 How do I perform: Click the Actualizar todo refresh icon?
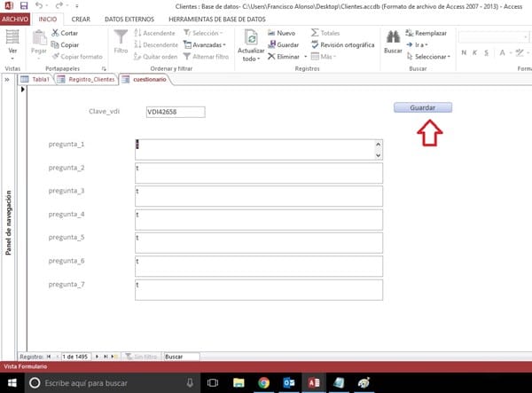point(251,36)
